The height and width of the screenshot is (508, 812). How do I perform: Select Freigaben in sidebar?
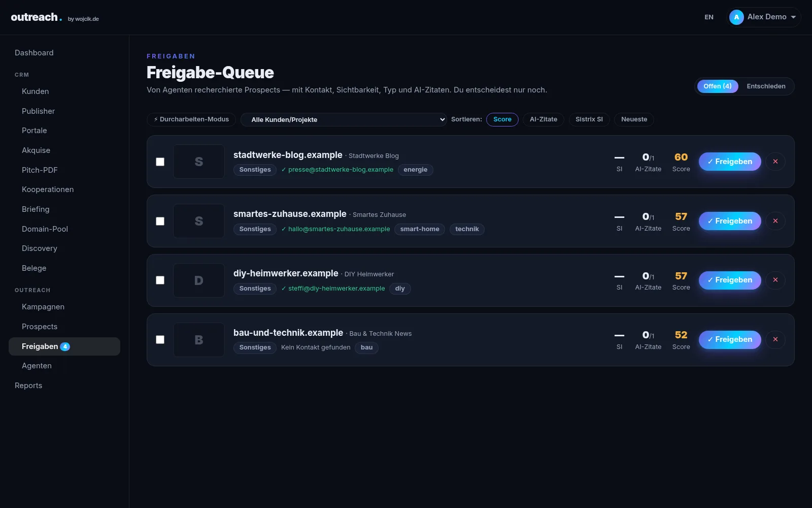(64, 346)
